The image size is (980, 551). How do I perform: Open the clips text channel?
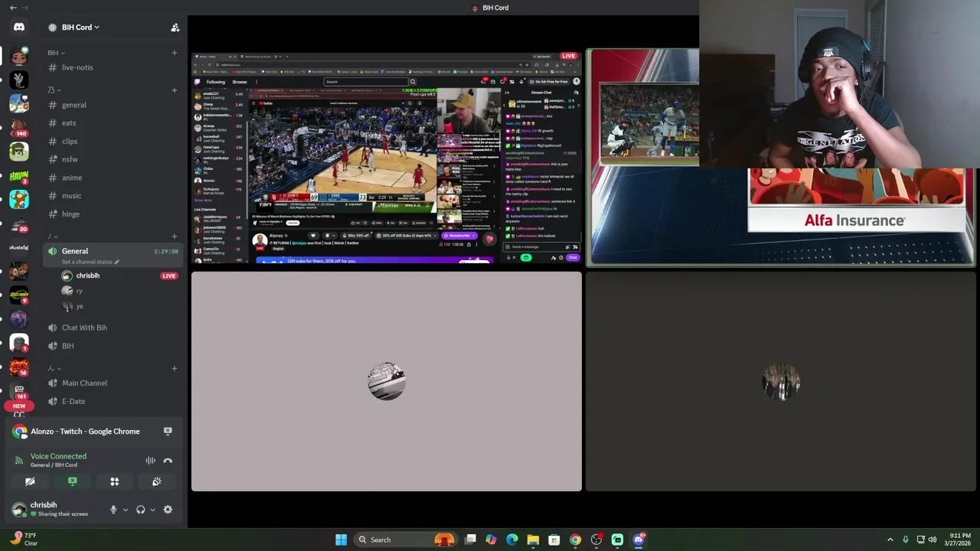tap(111, 142)
